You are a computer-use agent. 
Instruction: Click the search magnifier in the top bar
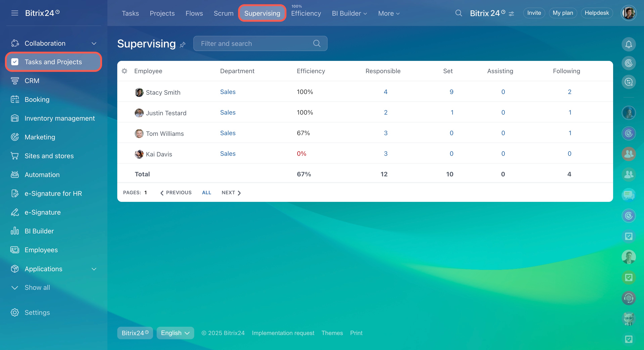click(458, 13)
